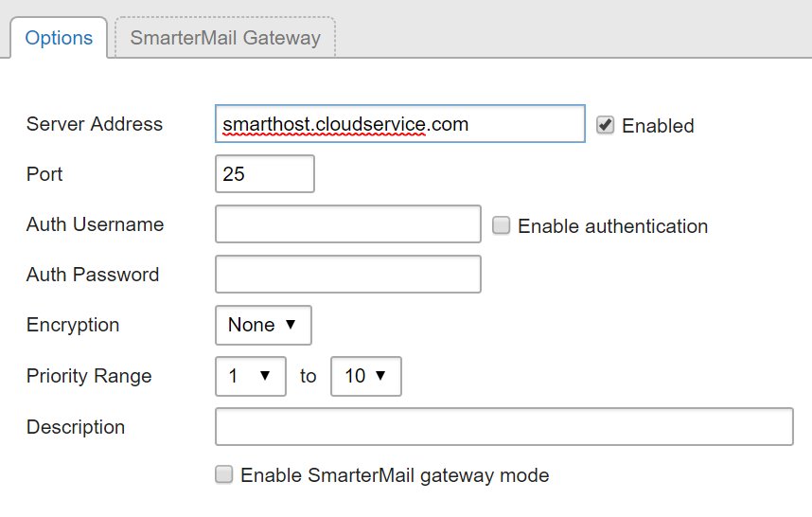Screen dimensions: 812x517
Task: Focus the Port number field
Action: tap(264, 174)
